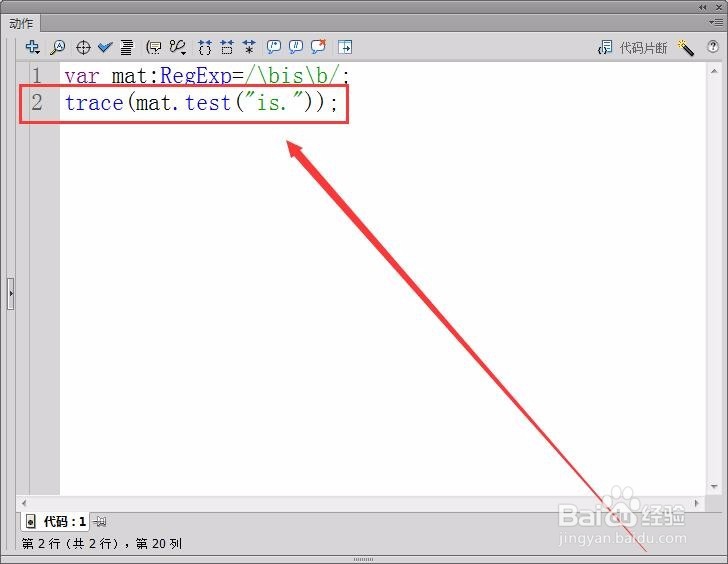The height and width of the screenshot is (564, 728).
Task: Expand all code sections icon
Action: tap(249, 47)
